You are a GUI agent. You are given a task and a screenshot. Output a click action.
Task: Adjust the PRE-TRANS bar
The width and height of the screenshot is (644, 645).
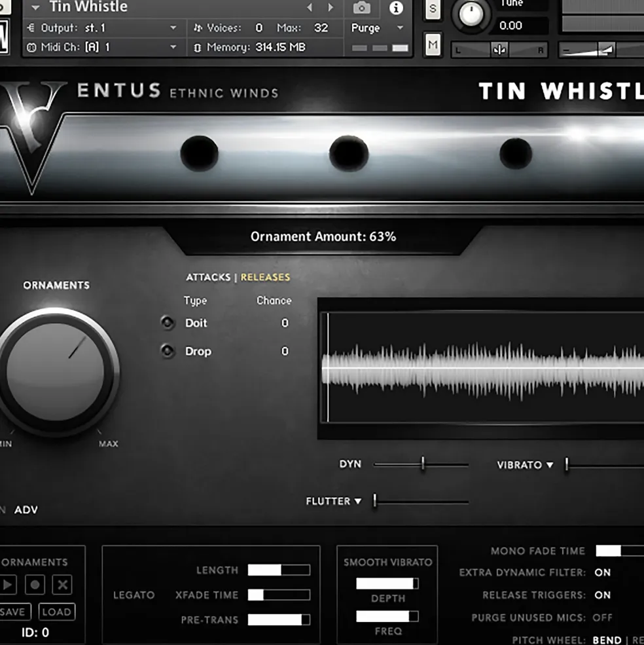[x=279, y=620]
